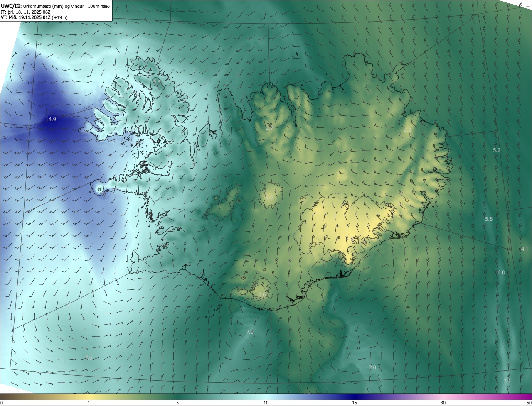Viewport: 532px width, 406px height.
Task: Click the colorbar tick label 0
Action: click(2, 403)
